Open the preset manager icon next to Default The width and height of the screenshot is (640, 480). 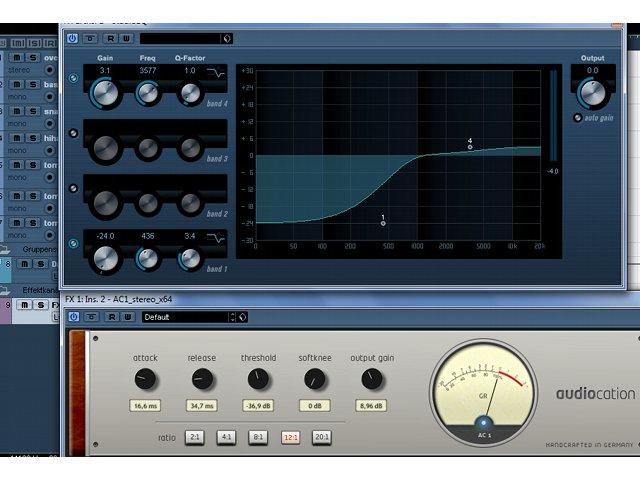pos(243,317)
